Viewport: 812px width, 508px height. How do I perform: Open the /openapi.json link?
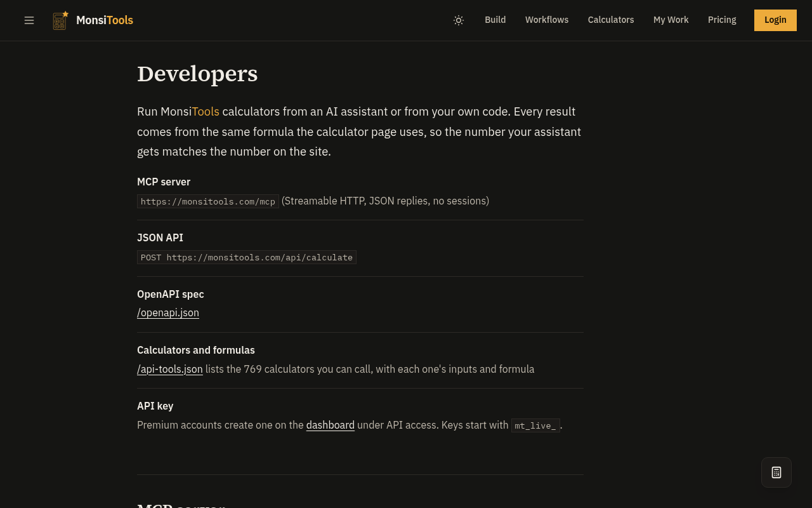coord(168,312)
